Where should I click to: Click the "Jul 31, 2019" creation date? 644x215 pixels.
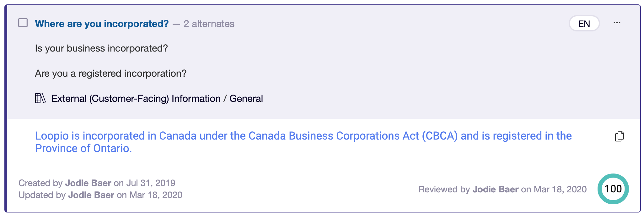(151, 183)
